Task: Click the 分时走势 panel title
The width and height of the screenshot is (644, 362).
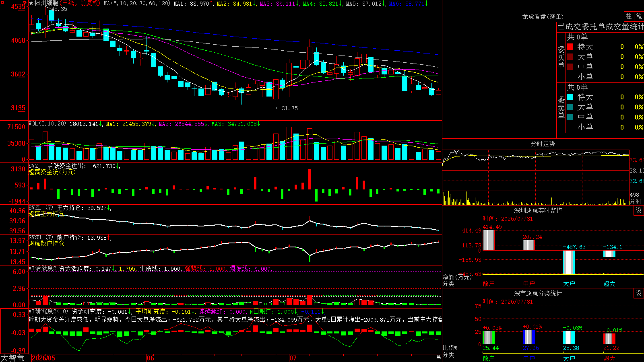Action: (x=543, y=144)
